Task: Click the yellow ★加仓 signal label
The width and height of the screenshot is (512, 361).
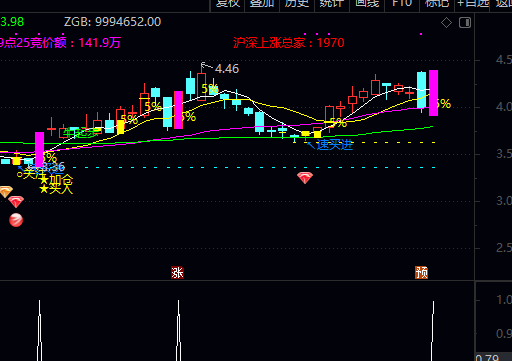Action: [56, 180]
